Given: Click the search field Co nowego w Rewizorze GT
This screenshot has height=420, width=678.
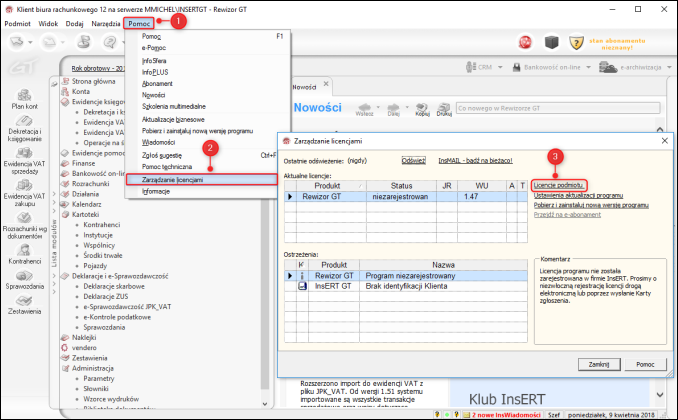Looking at the screenshot, I should (558, 108).
